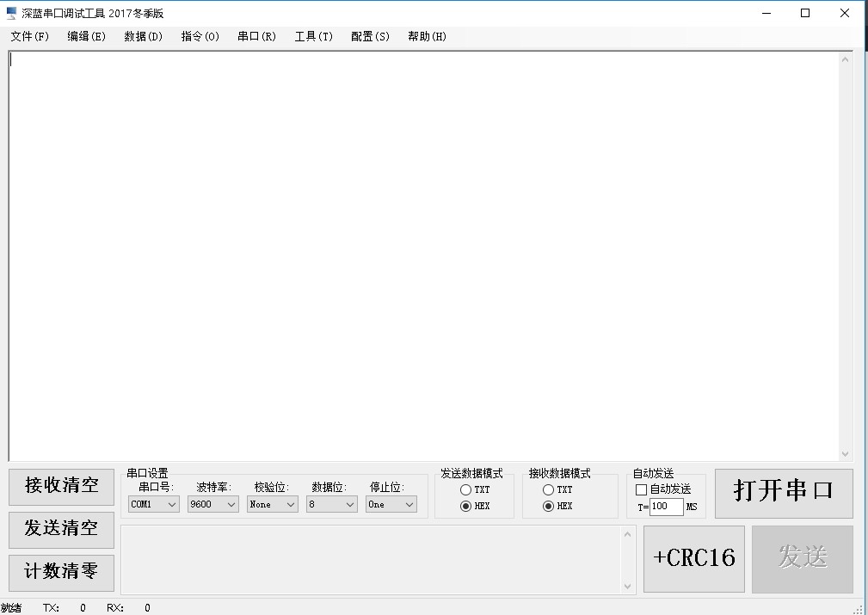Screen dimensions: 868x615
Task: Click inside the receive data text area
Action: coord(423,255)
